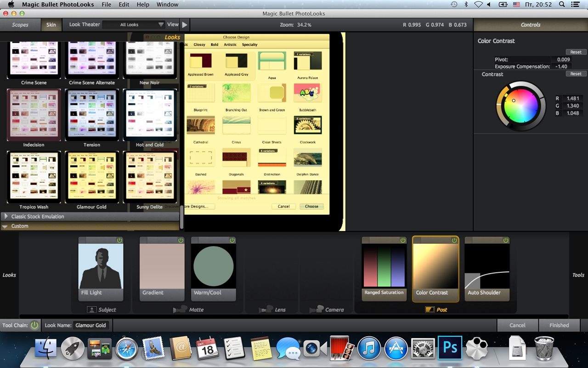The height and width of the screenshot is (368, 588).
Task: Switch to Photoshop from the Dock
Action: 450,348
